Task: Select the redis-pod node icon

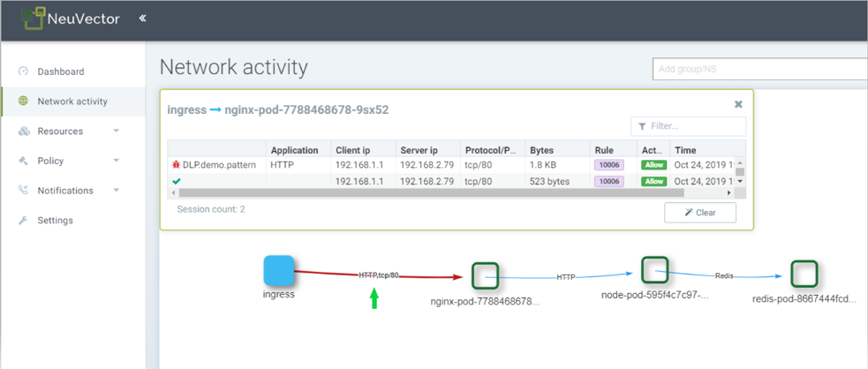Action: click(804, 275)
